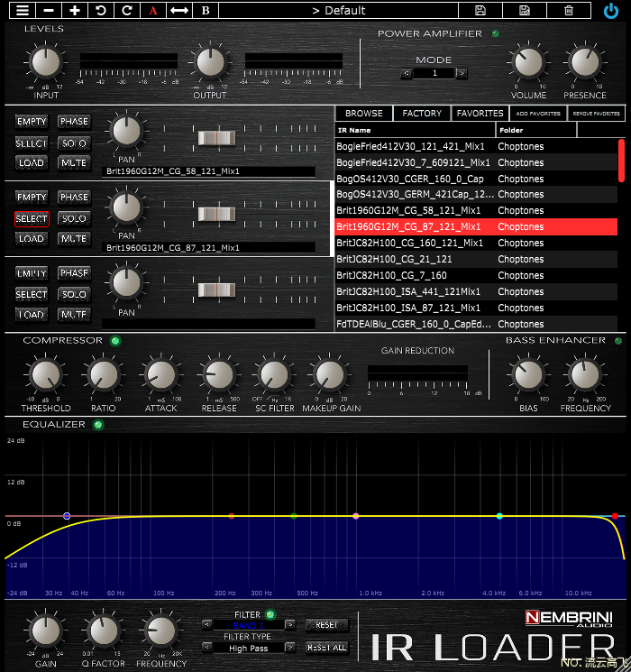Click RESET ALL equalizer button

point(326,647)
